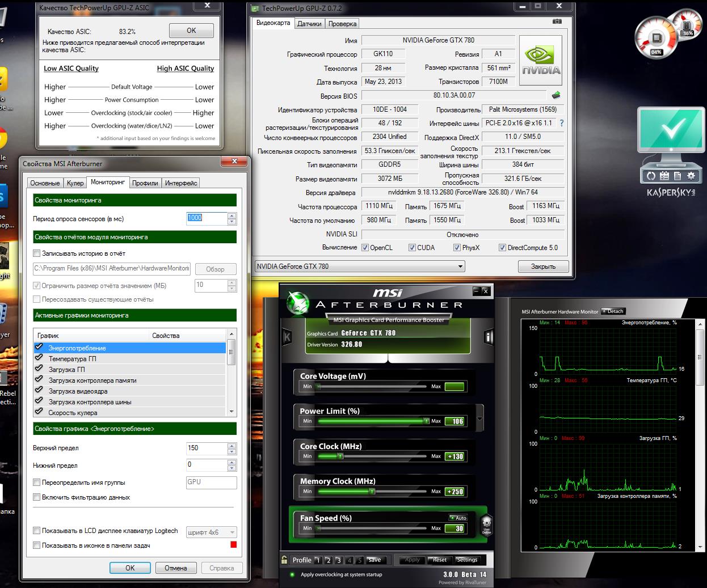The height and width of the screenshot is (588, 707).
Task: Expand the Power Limit arrow panel
Action: point(480,420)
